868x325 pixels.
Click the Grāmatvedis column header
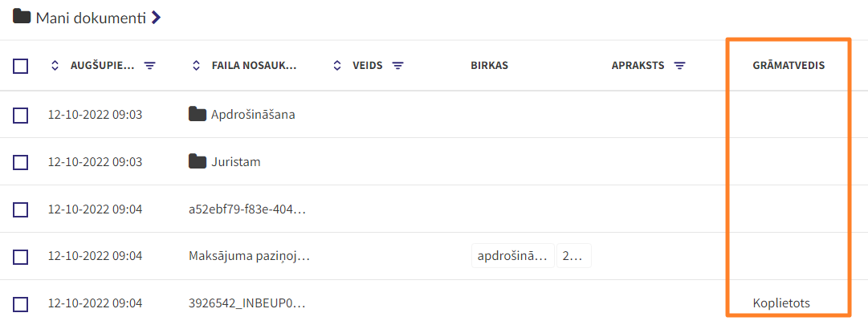(789, 66)
